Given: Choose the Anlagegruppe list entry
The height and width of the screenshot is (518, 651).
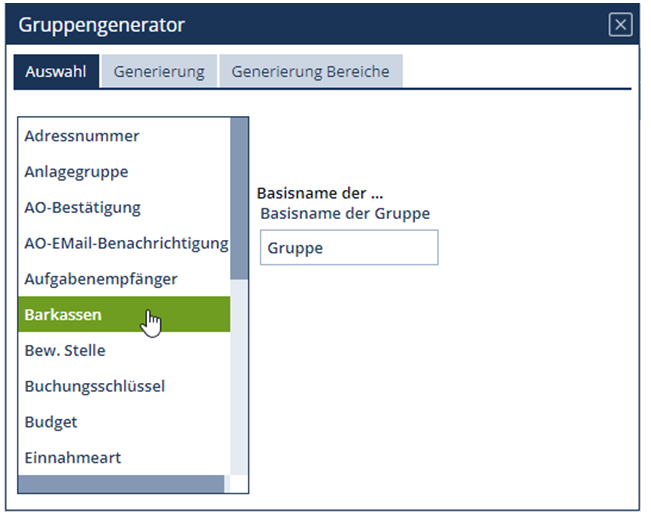Looking at the screenshot, I should click(76, 172).
